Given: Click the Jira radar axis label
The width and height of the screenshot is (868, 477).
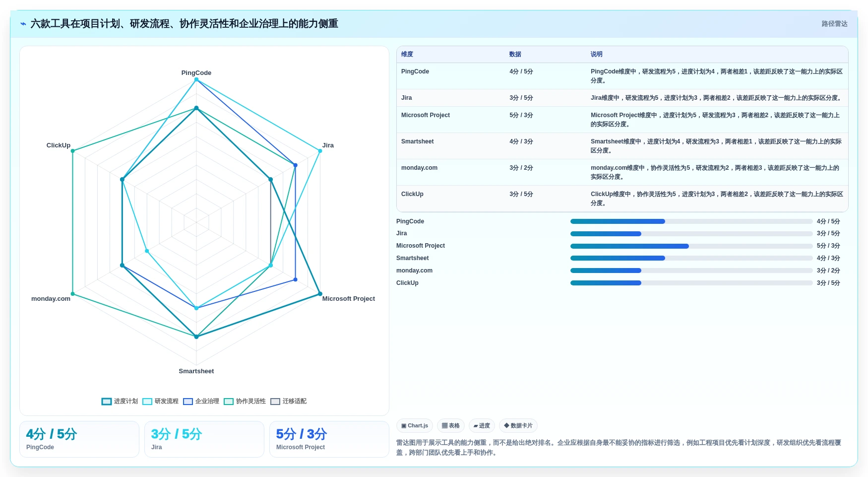Looking at the screenshot, I should (328, 145).
